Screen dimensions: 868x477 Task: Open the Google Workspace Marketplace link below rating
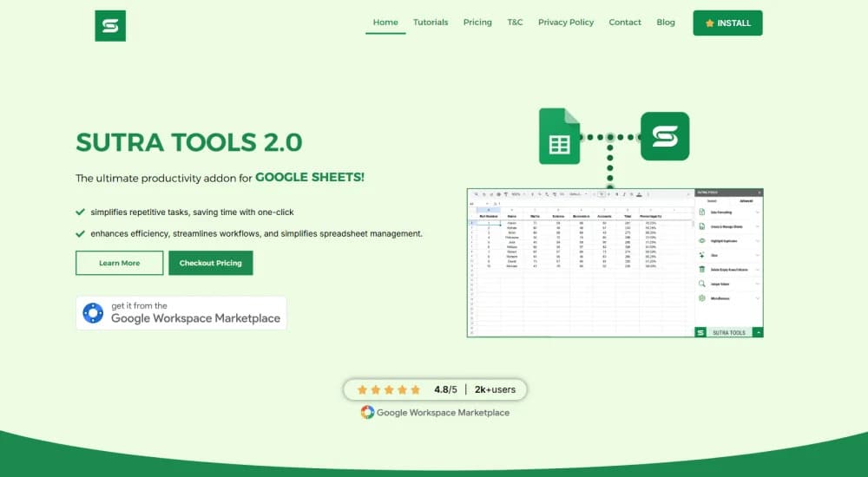(x=435, y=412)
